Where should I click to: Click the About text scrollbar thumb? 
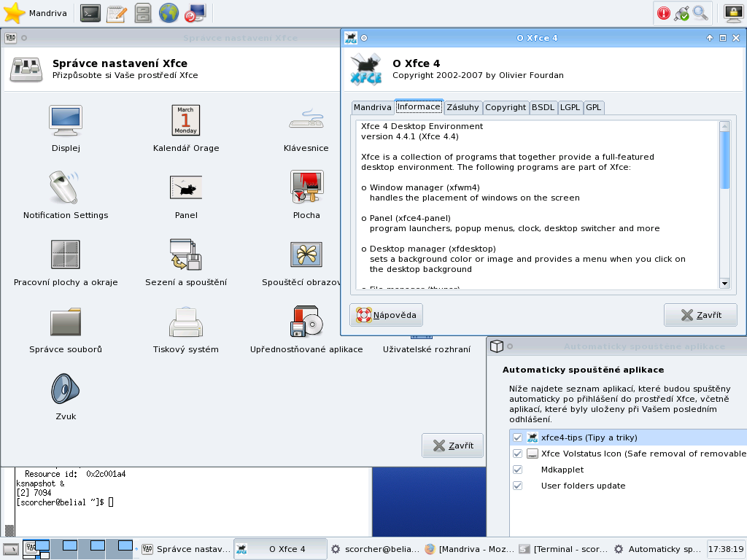[x=724, y=160]
